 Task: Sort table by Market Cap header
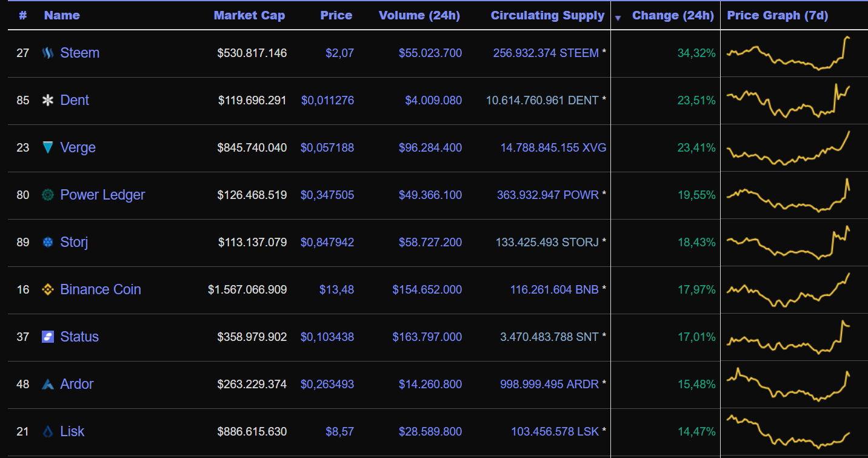click(x=249, y=16)
